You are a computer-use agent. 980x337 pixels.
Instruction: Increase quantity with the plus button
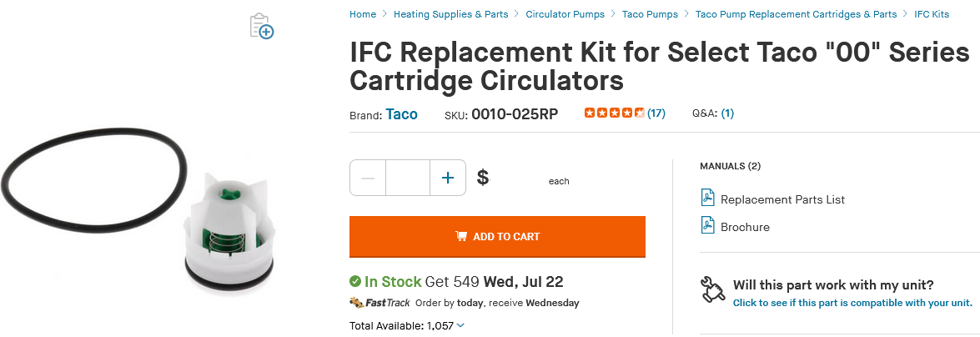click(x=448, y=178)
